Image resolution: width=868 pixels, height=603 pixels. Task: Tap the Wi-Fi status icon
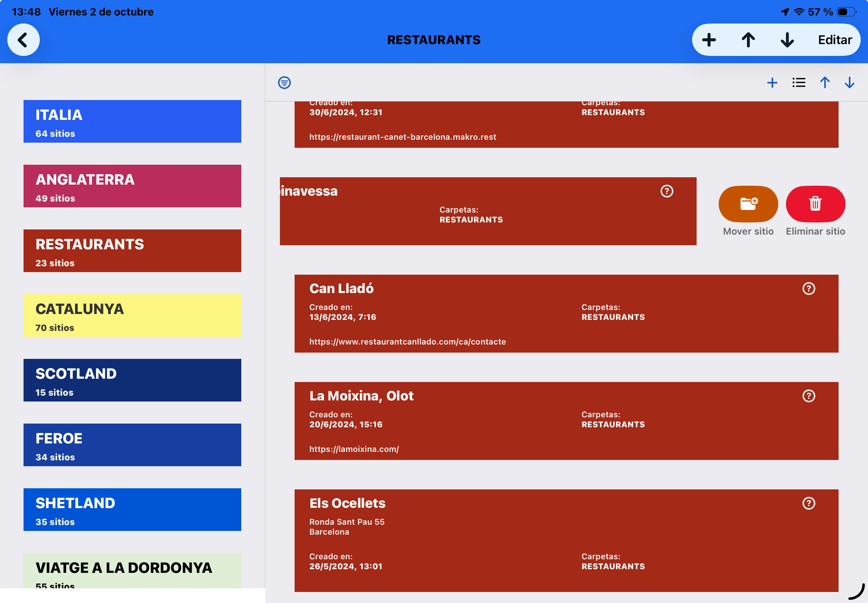pos(799,12)
